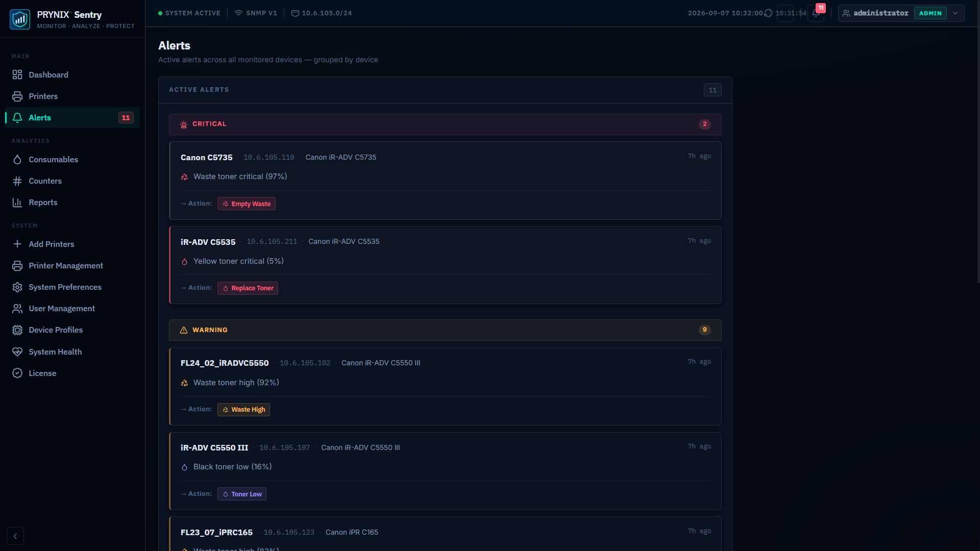
Task: Click the Device Profiles chip icon
Action: 17,330
